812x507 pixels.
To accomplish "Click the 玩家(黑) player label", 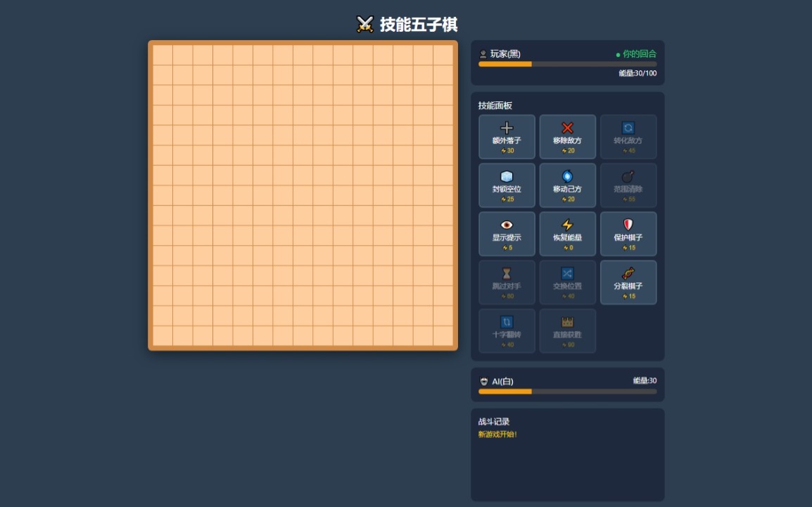I will pyautogui.click(x=505, y=54).
